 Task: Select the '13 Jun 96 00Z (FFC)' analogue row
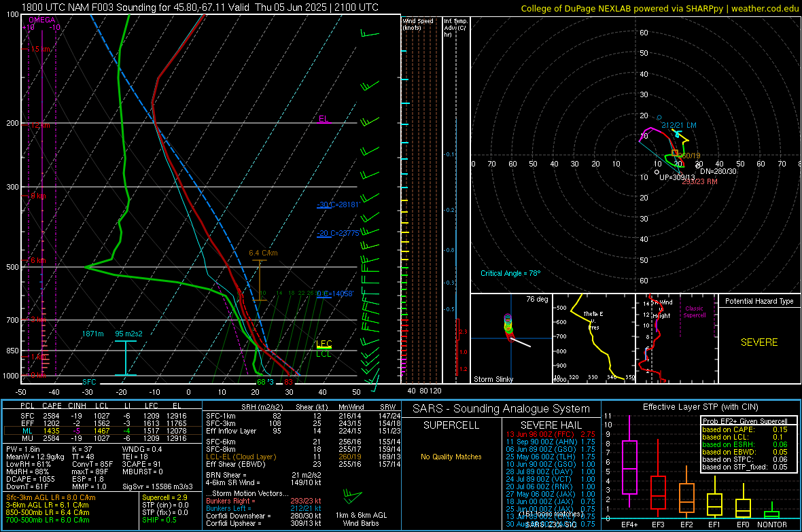tap(551, 434)
